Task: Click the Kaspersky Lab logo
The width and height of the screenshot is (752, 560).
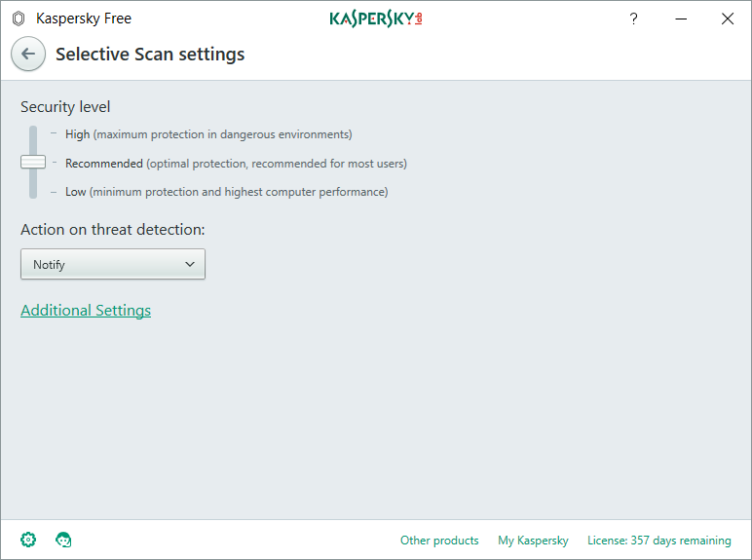Action: pyautogui.click(x=376, y=19)
